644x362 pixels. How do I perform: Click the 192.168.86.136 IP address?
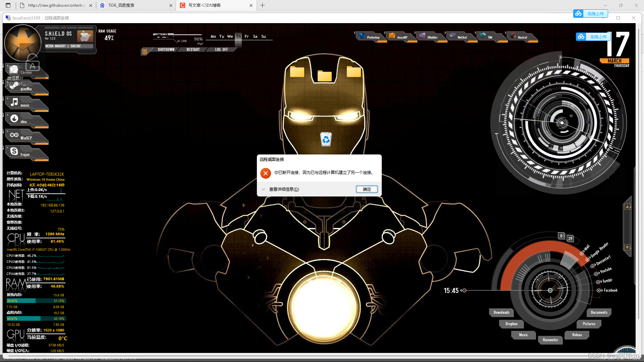pyautogui.click(x=52, y=205)
